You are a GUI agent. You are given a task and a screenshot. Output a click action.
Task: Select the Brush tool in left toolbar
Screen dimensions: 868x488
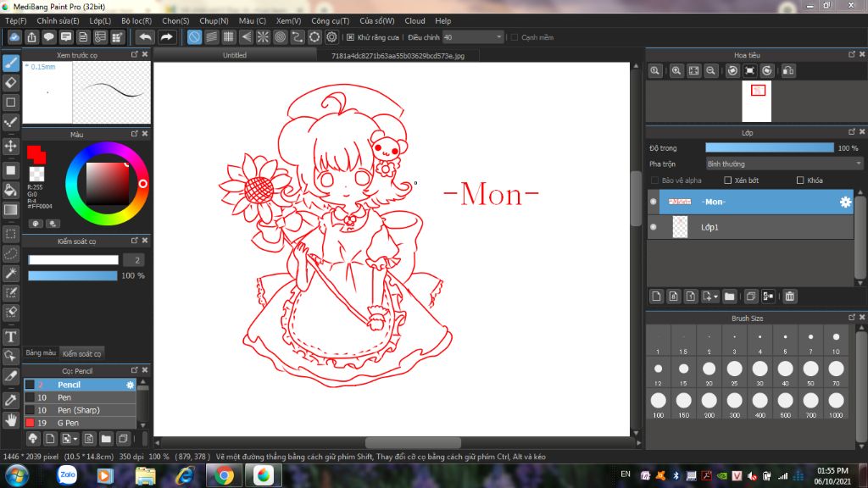(x=10, y=63)
